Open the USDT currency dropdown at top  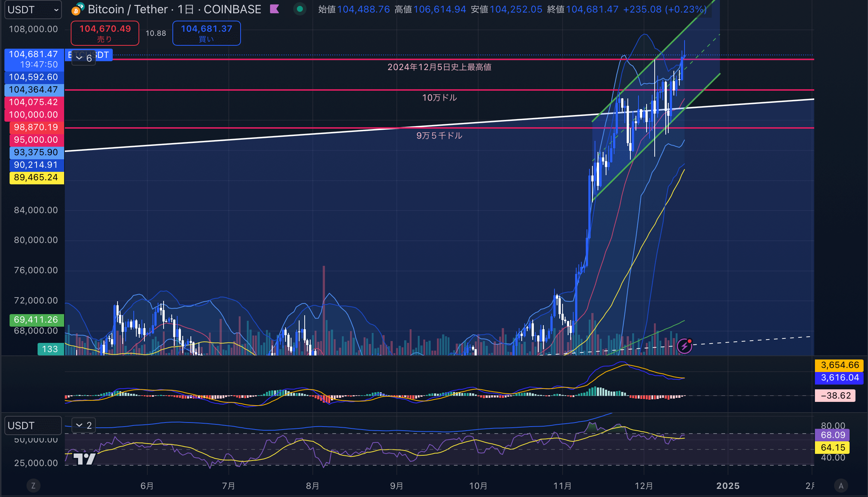click(33, 10)
